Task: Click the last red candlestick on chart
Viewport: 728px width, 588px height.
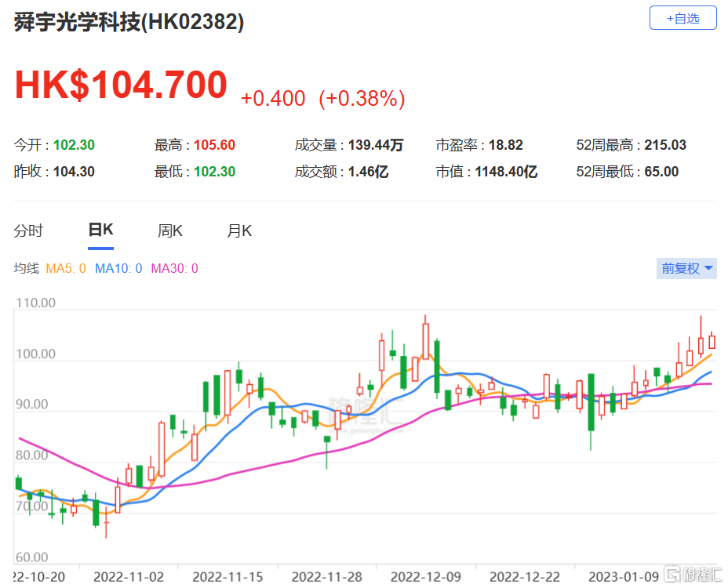Action: [x=712, y=341]
